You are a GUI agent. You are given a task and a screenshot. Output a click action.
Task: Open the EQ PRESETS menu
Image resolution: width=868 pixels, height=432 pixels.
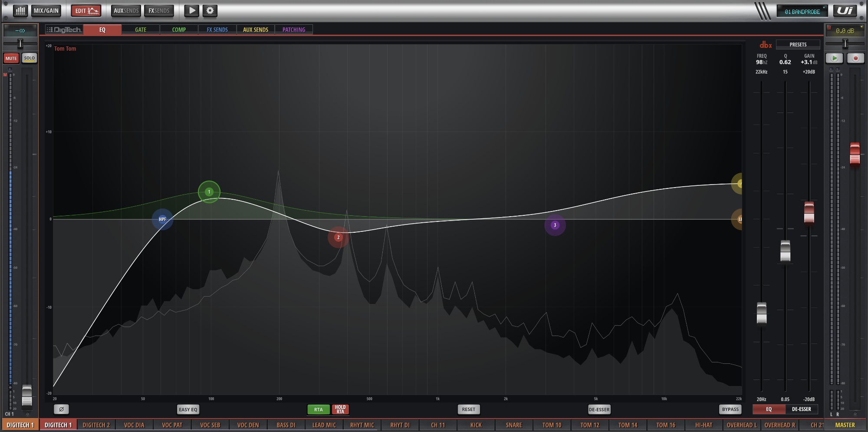798,44
